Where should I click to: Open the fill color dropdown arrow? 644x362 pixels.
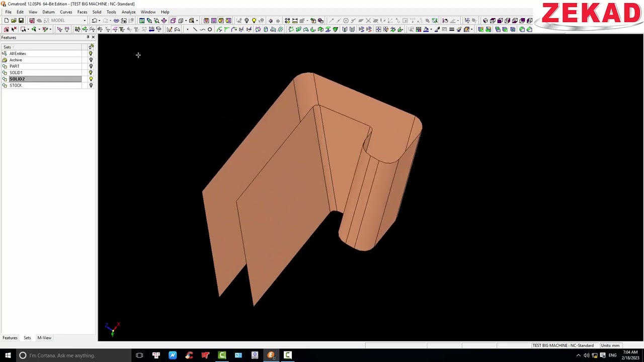click(431, 29)
